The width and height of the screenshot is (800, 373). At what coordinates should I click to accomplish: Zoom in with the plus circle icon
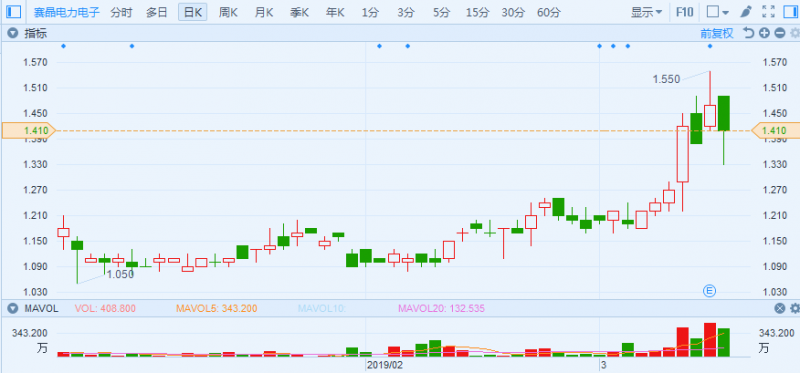(764, 34)
